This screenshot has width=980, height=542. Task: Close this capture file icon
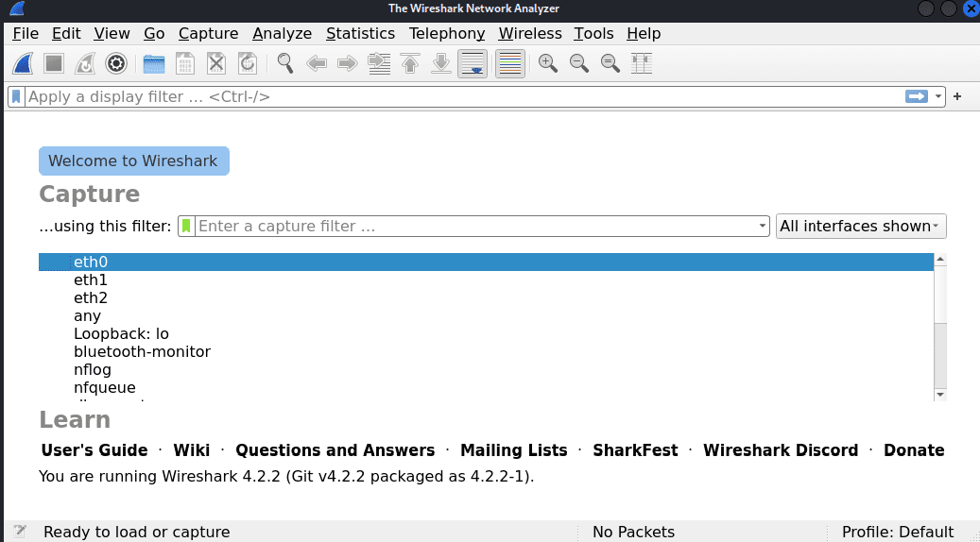point(216,63)
